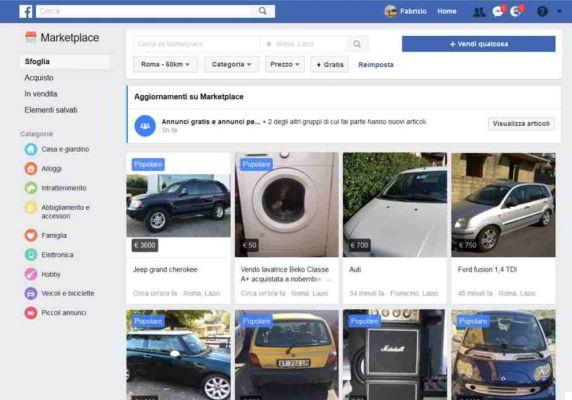This screenshot has height=400, width=572.
Task: Click the Marketplace heading text
Action: pyautogui.click(x=70, y=38)
